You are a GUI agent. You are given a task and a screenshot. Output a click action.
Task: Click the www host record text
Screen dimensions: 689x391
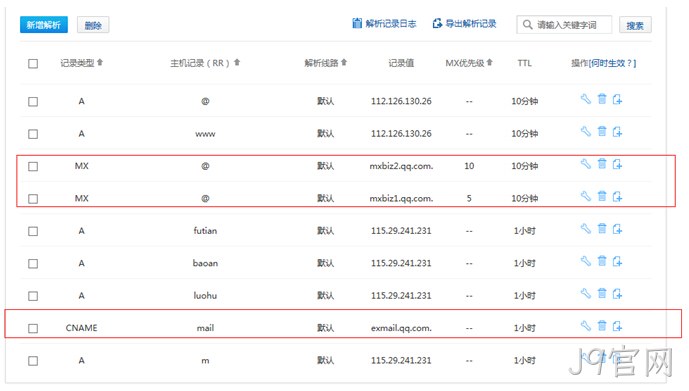click(205, 134)
